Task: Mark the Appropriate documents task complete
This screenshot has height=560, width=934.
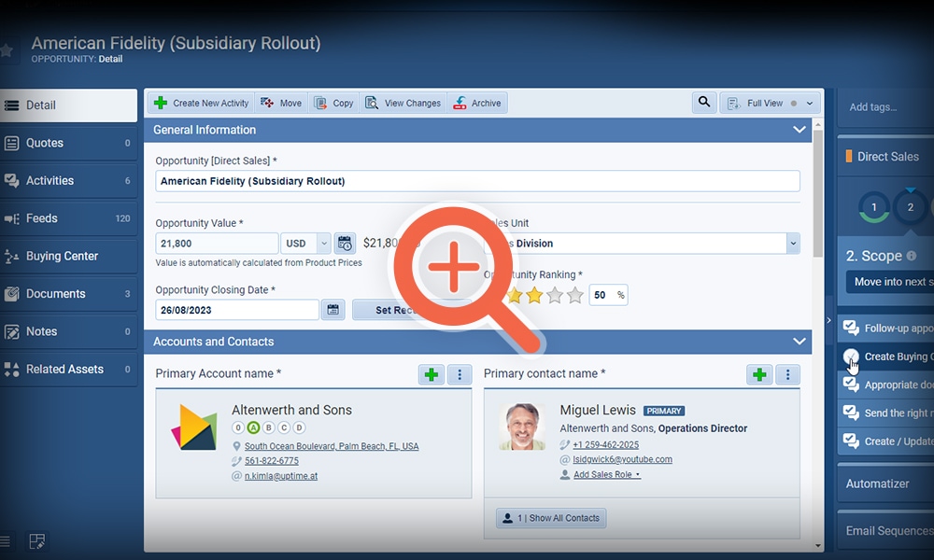Action: [851, 385]
